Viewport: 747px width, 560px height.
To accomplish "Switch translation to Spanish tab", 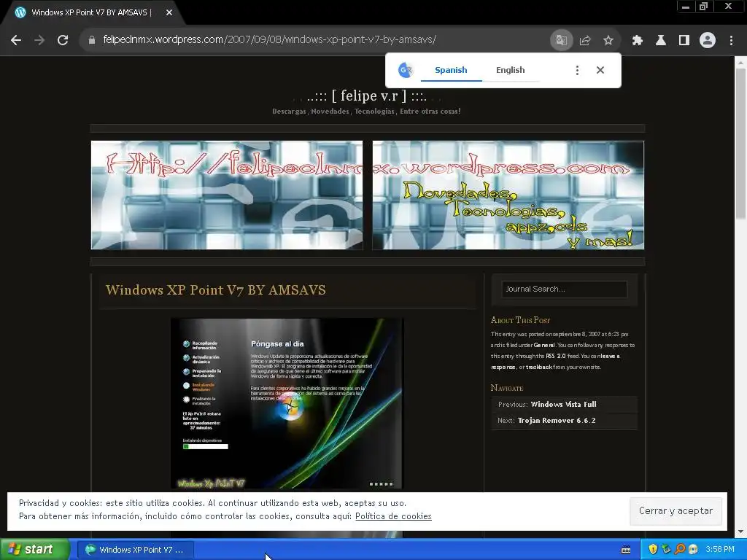I will click(451, 70).
